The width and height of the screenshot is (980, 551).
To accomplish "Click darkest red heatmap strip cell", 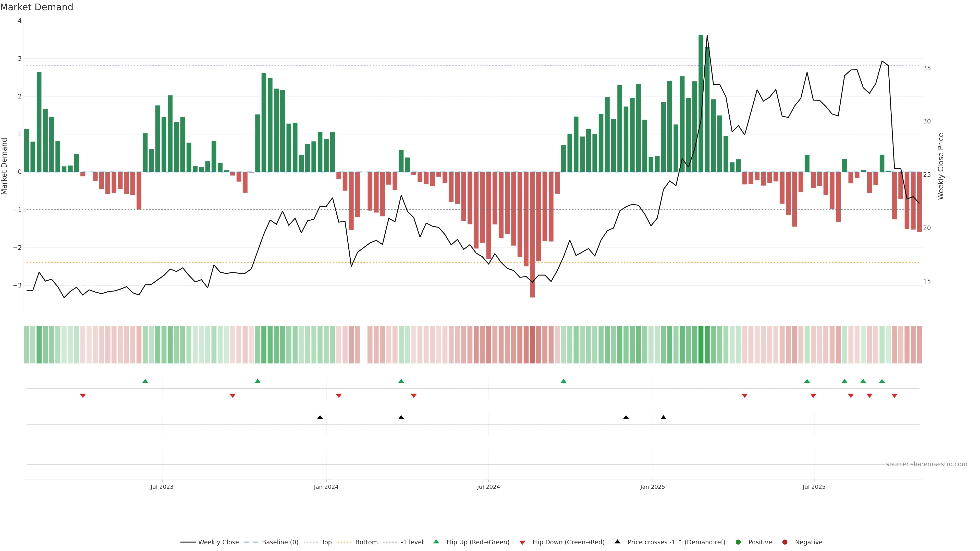I will [x=532, y=345].
